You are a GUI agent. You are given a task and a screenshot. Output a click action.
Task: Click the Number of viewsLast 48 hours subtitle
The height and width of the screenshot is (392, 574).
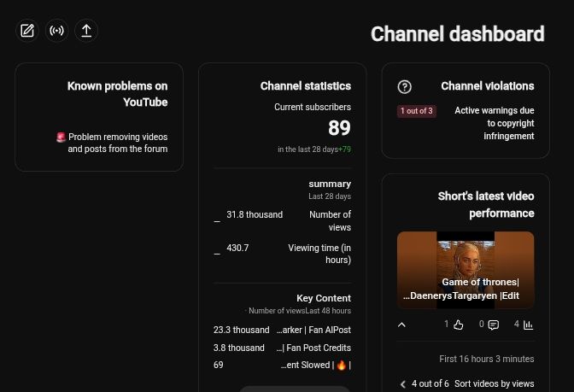pos(300,311)
